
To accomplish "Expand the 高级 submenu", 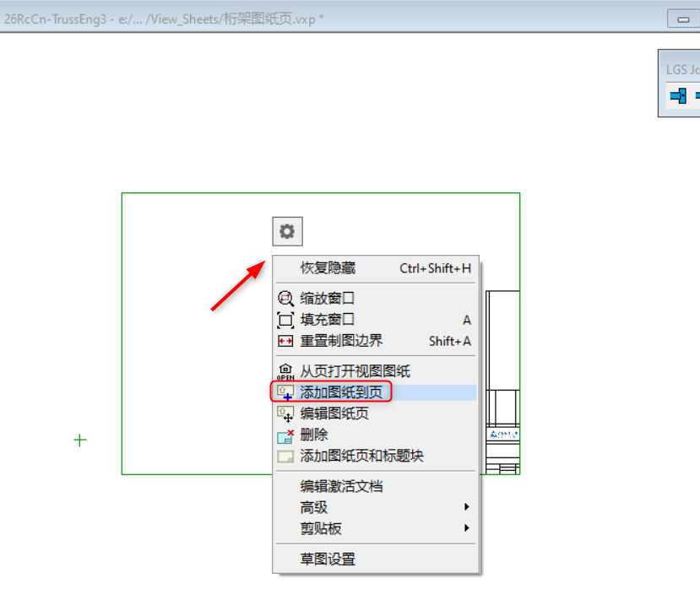I will coord(376,507).
